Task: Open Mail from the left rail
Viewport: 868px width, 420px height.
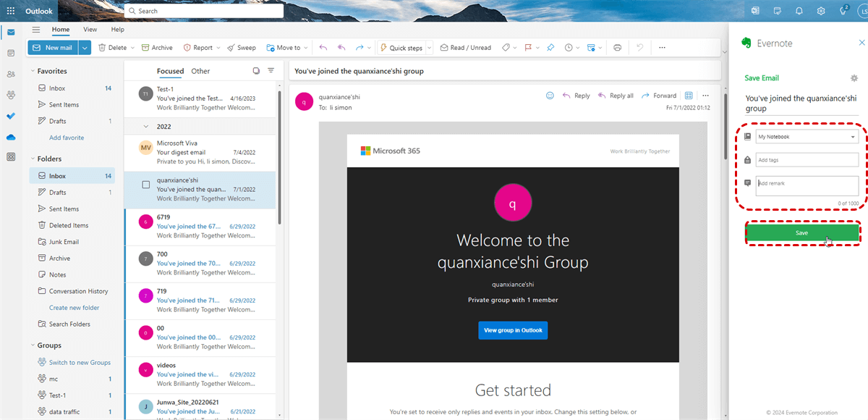Action: [11, 33]
